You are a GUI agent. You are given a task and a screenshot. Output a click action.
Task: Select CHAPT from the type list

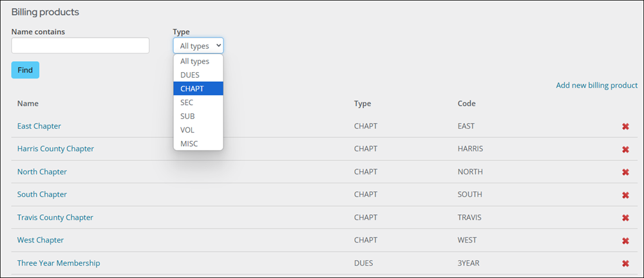pos(198,89)
